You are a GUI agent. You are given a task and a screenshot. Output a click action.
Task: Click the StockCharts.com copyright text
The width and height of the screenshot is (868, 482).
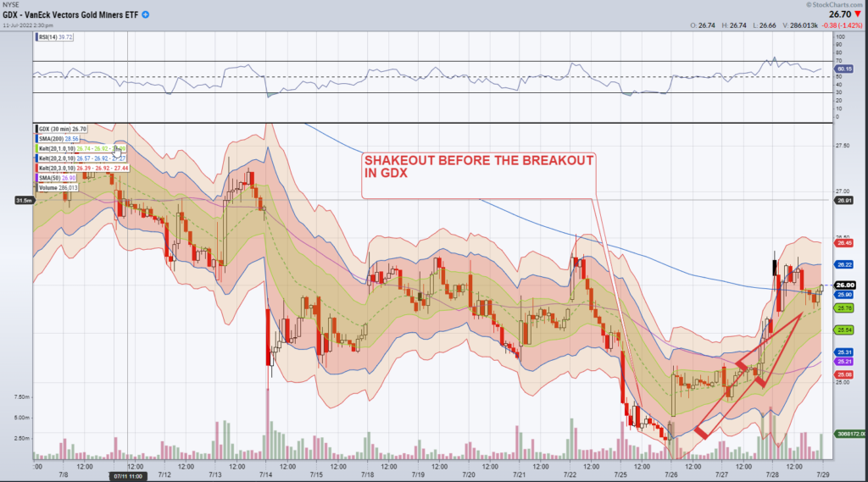(x=835, y=4)
